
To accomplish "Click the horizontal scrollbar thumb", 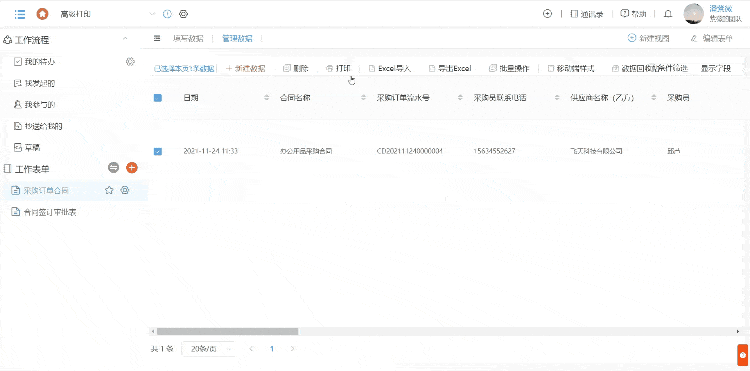I will (x=227, y=331).
